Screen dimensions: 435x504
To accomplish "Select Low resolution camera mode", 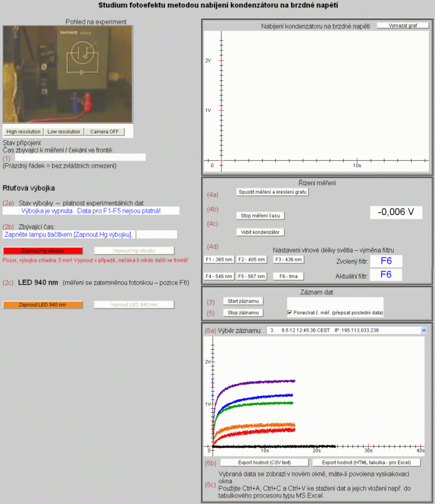I will [x=64, y=132].
